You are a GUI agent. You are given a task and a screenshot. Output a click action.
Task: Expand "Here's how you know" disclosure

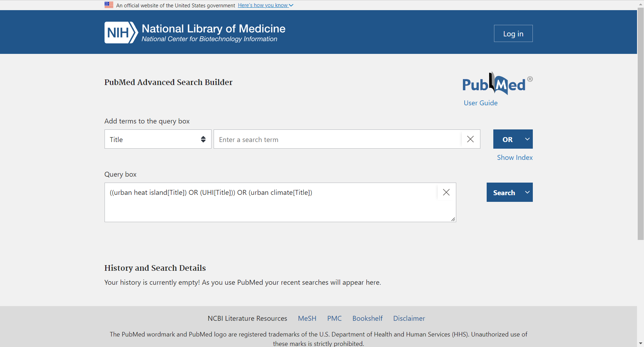[266, 5]
